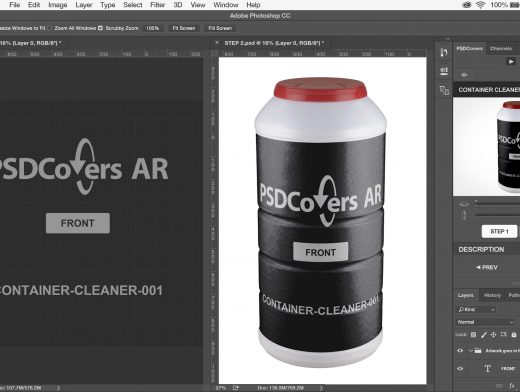The width and height of the screenshot is (520, 392).
Task: Click the Fit Screen button
Action: 184,28
